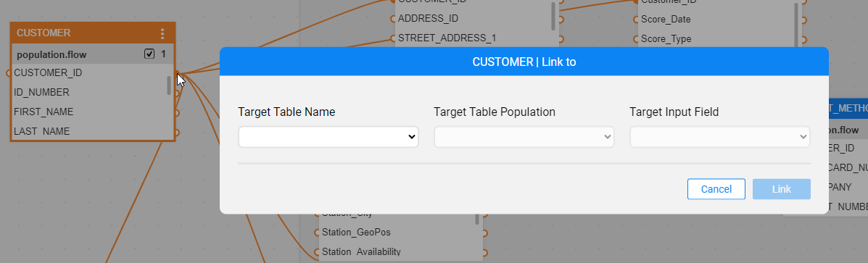Click the LAST_NAME output connector
Screen dimensions: 868x263
(x=177, y=132)
